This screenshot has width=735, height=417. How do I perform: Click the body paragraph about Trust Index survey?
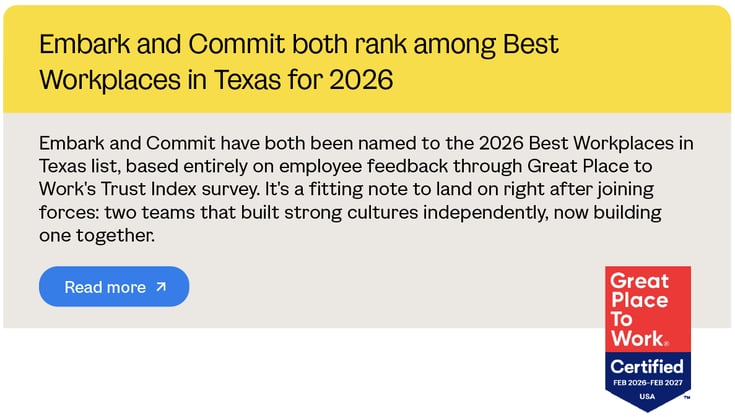pos(366,189)
